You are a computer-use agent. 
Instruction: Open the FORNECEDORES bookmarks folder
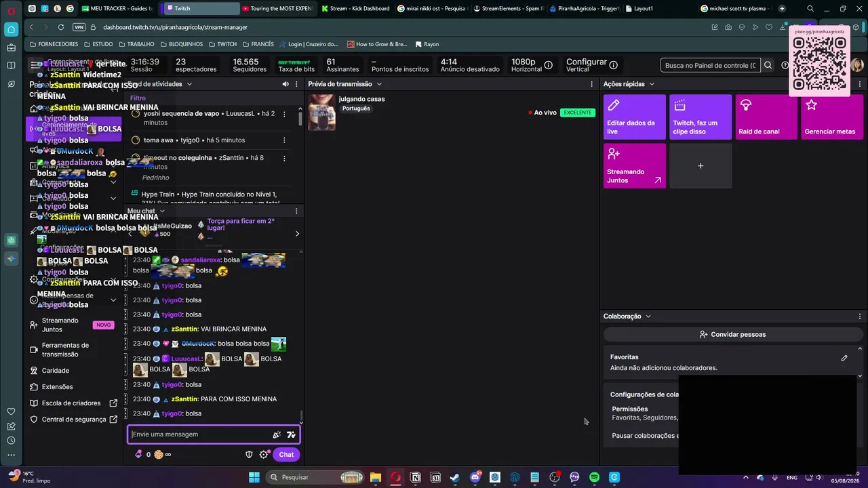click(54, 44)
